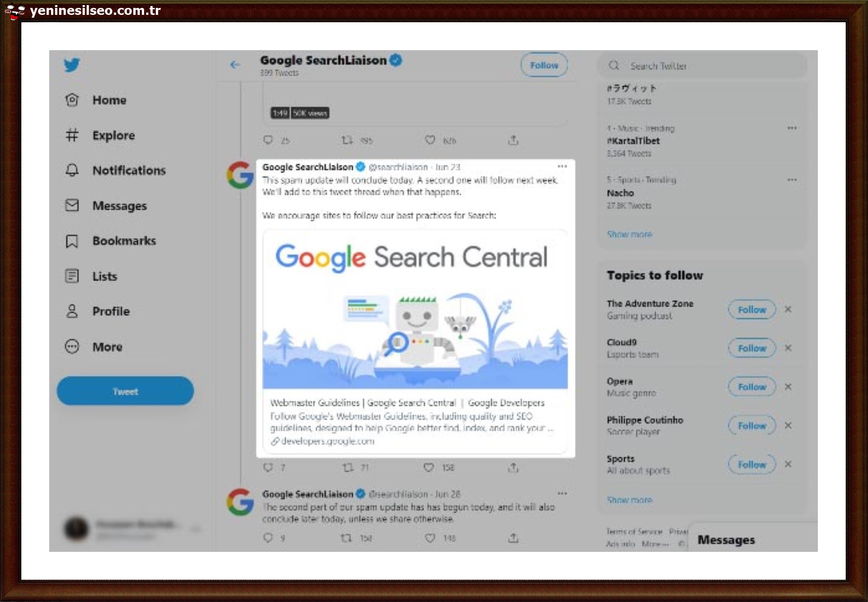Follow the Cloud9 topic
Viewport: 868px width, 602px height.
752,348
